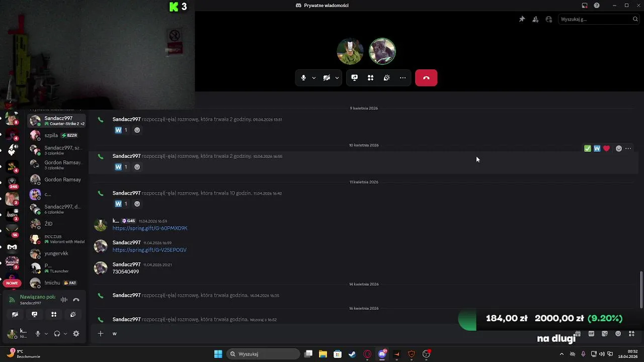
Task: Click the kick user's call avatar
Action: pos(350,51)
